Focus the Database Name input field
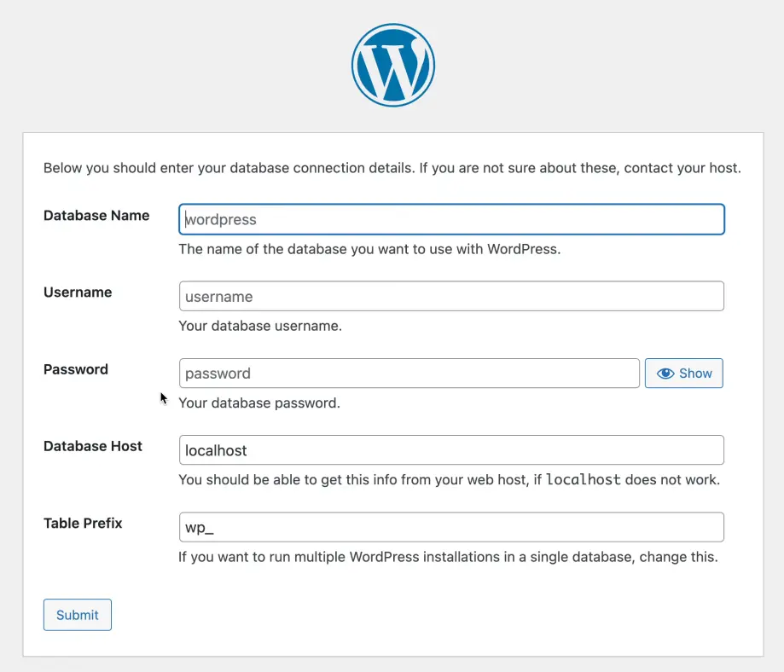Viewport: 784px width, 672px height. 451,219
